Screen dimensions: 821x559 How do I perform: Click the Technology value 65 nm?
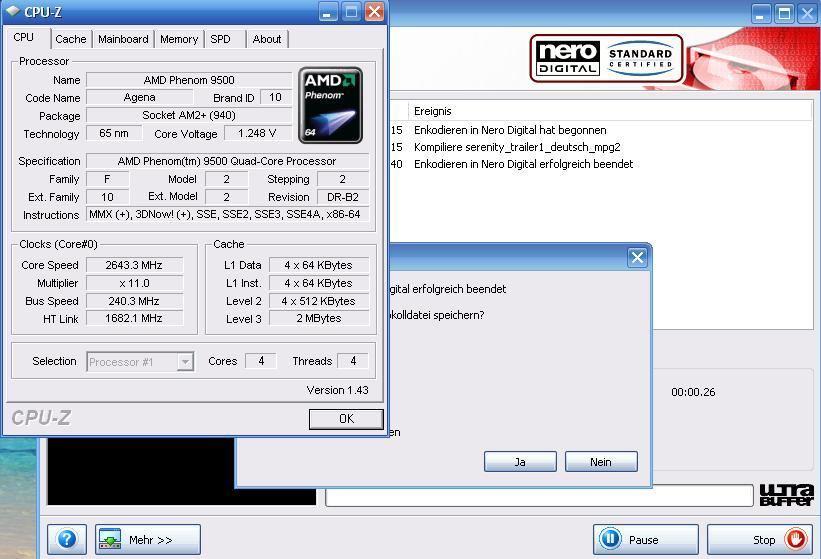pyautogui.click(x=114, y=133)
